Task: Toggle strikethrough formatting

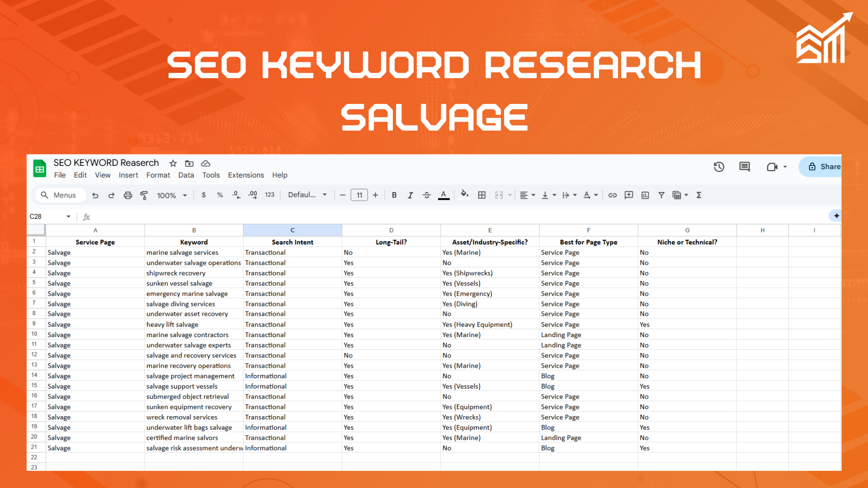Action: pos(427,195)
